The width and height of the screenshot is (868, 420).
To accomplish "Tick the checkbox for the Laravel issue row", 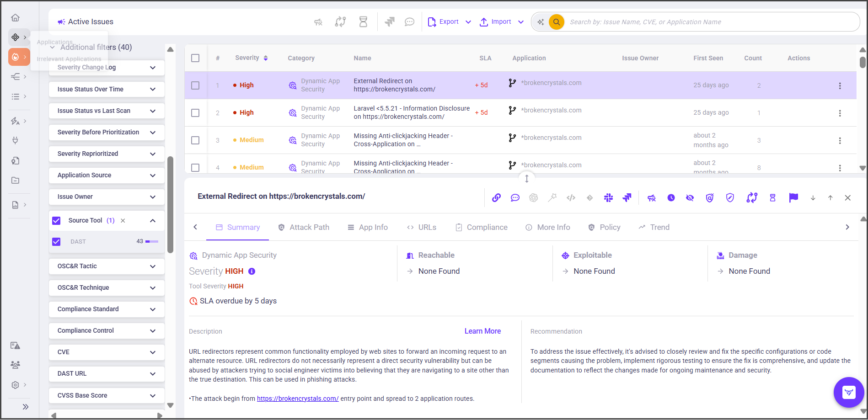I will coord(195,113).
